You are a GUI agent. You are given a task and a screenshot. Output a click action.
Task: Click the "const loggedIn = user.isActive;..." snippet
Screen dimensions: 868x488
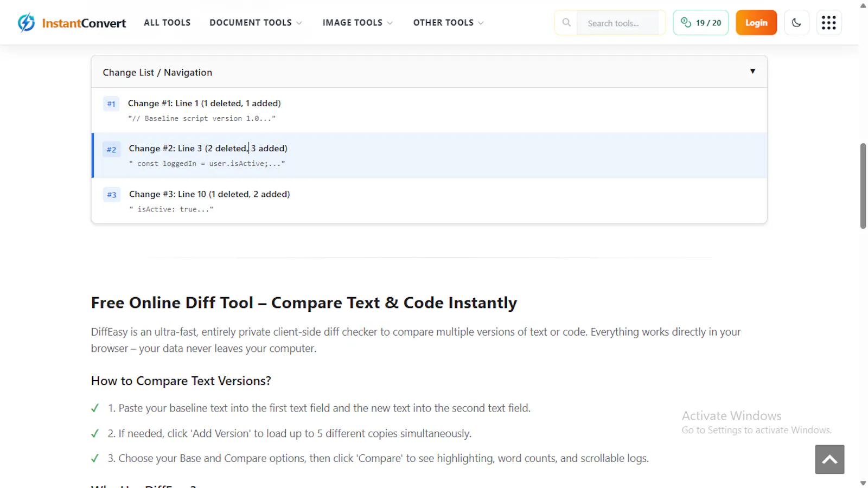(x=207, y=163)
